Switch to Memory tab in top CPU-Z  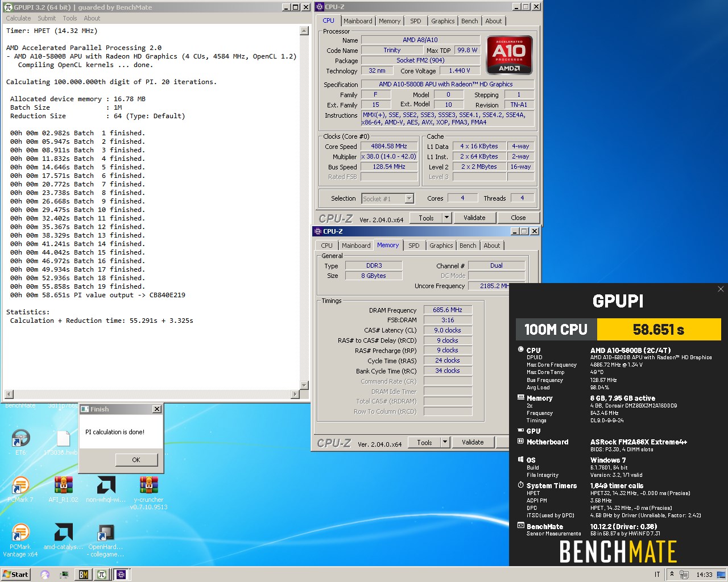coord(390,21)
